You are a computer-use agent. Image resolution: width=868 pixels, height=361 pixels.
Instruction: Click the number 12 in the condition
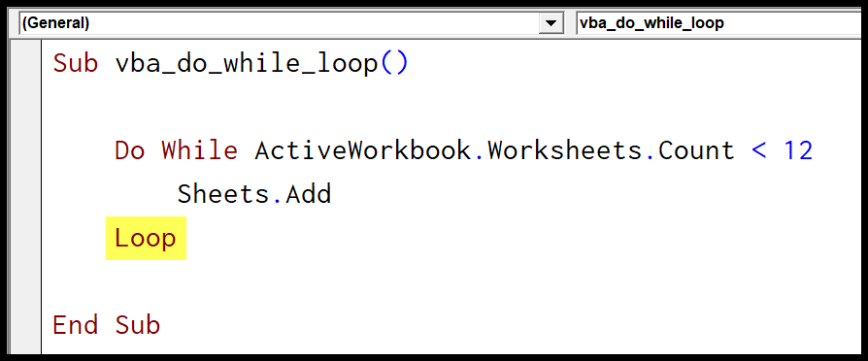[798, 150]
